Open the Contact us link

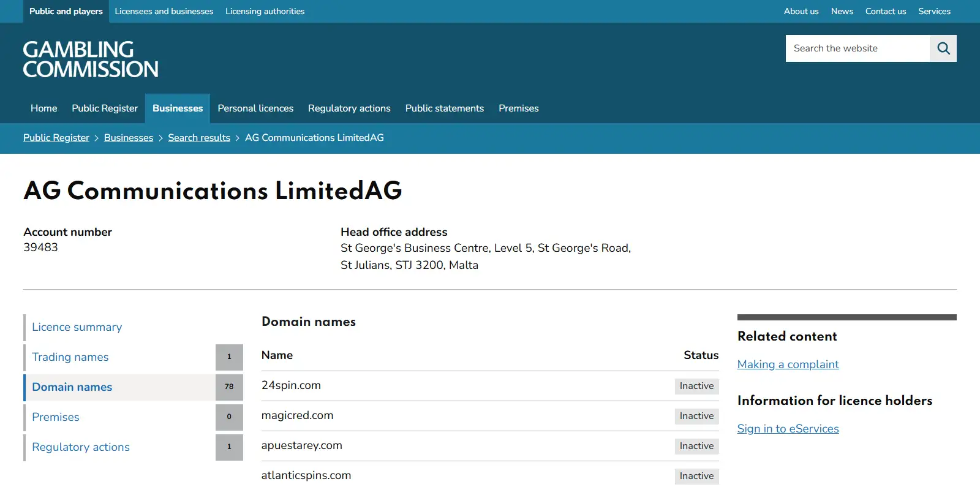886,12
